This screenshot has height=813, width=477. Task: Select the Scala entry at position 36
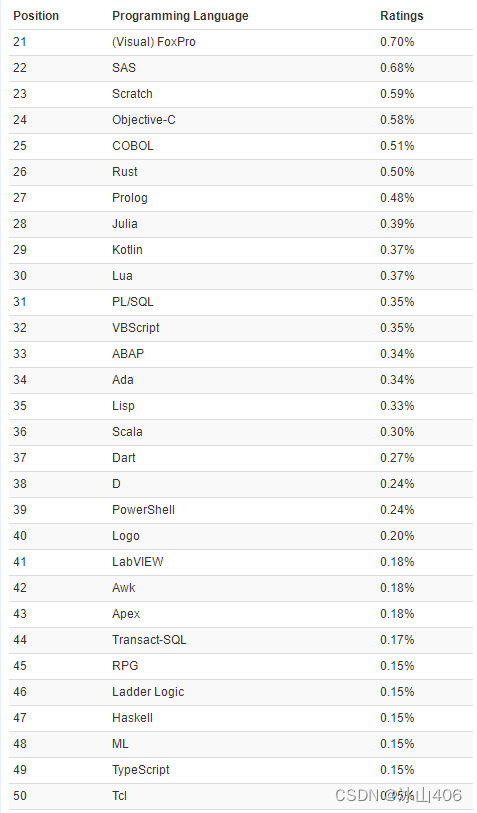[x=128, y=432]
